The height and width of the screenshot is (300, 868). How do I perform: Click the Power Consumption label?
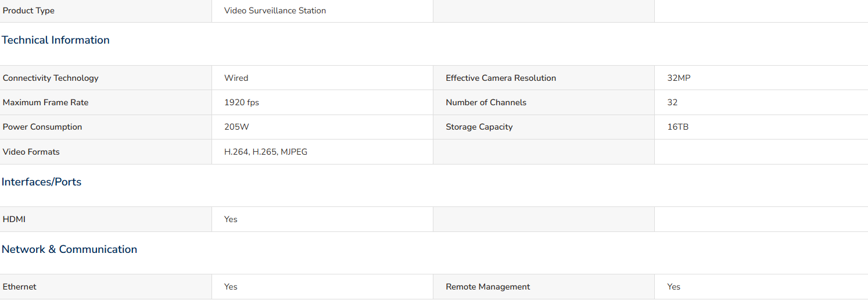click(x=42, y=127)
